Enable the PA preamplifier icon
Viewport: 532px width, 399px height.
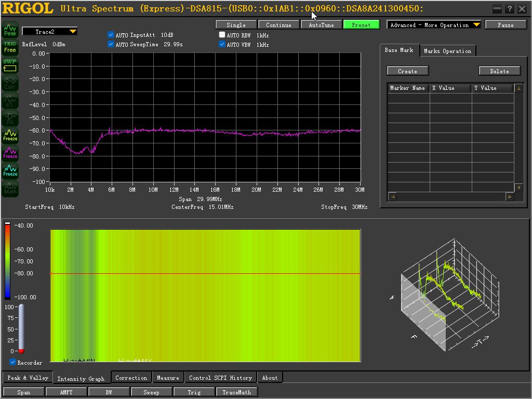(10, 118)
